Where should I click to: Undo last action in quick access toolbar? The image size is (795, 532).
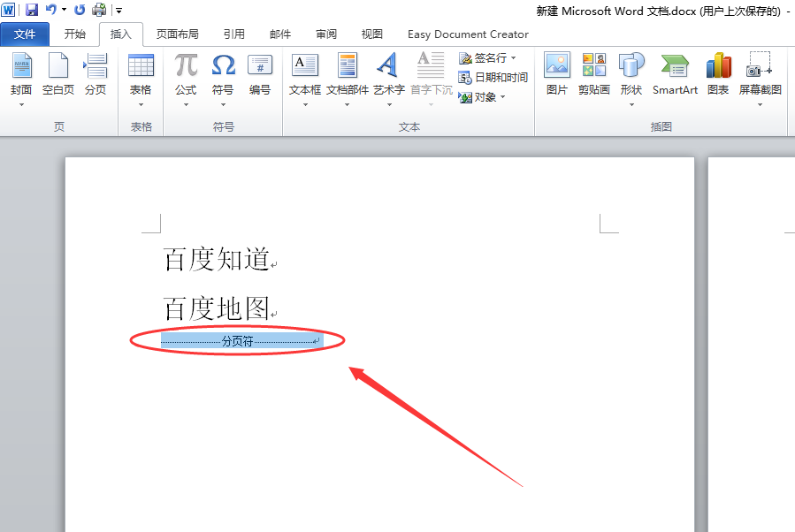coord(51,9)
